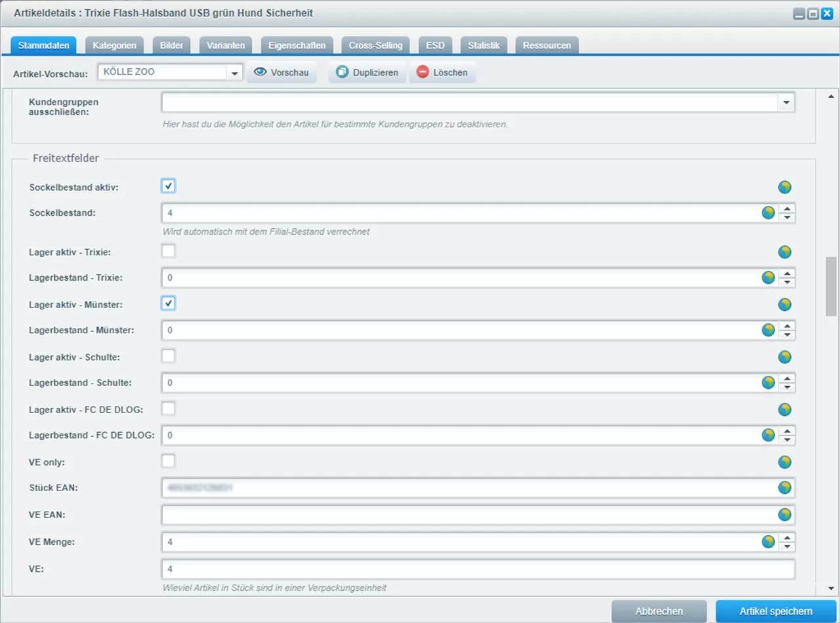Click the globe icon beside VE only
The image size is (840, 623).
(x=784, y=462)
